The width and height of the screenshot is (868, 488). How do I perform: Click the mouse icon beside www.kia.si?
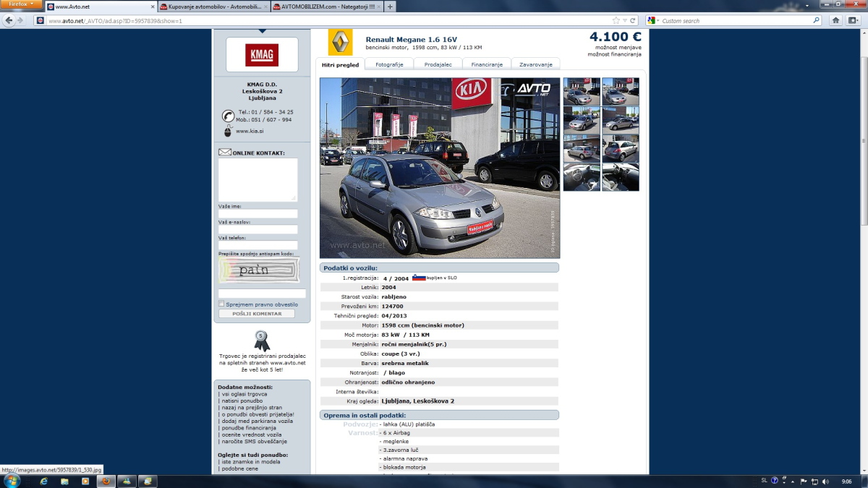coord(229,131)
